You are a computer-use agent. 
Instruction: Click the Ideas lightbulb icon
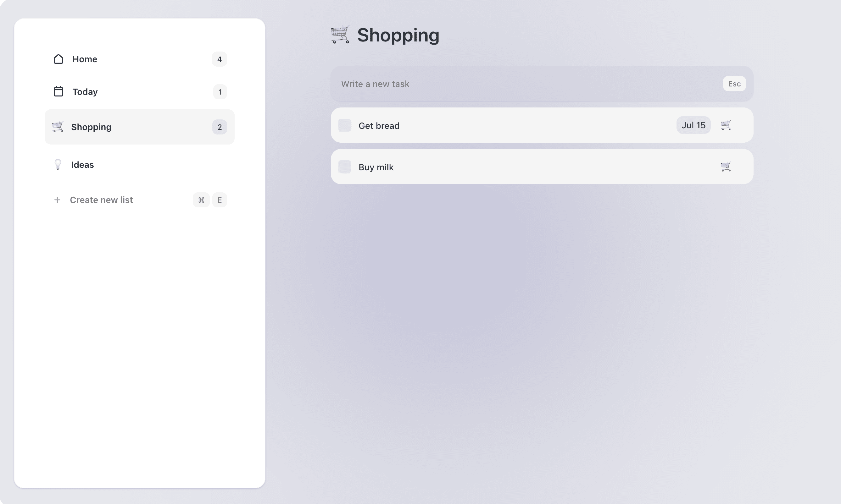click(58, 165)
